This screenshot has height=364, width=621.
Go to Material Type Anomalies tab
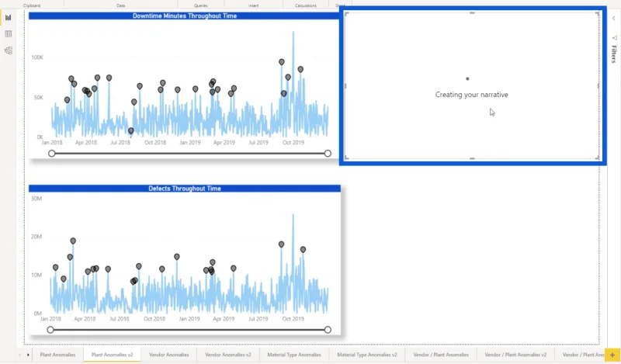pyautogui.click(x=294, y=355)
